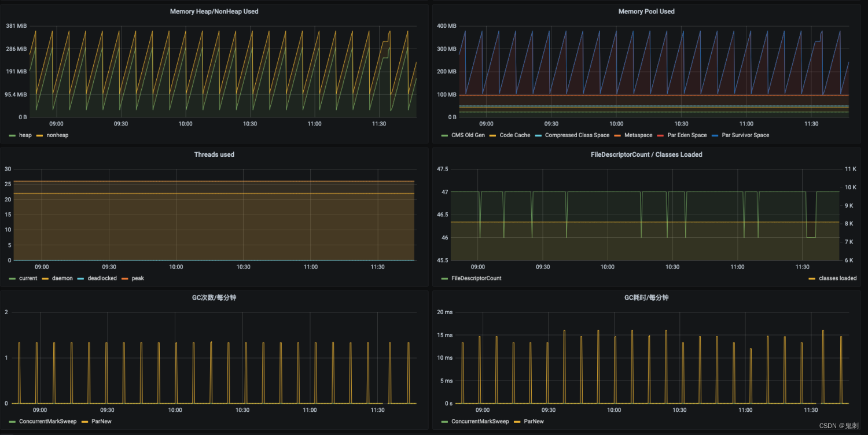868x435 pixels.
Task: Click the 300 MB y-axis label
Action: pos(447,49)
